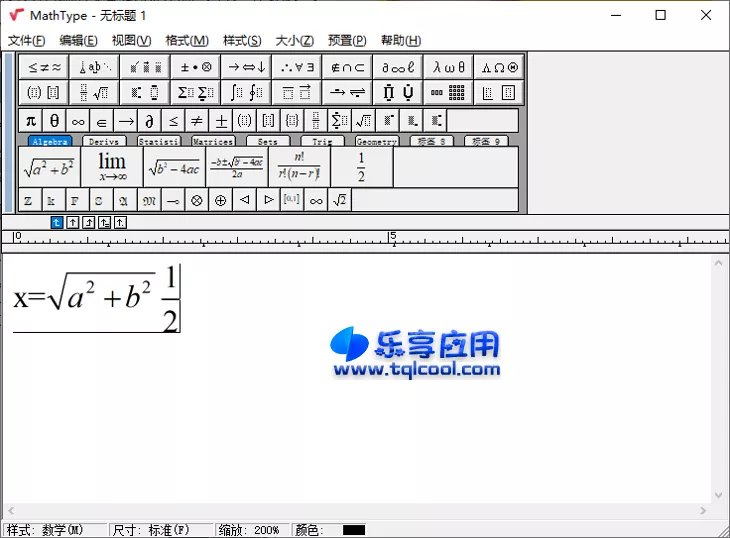Click the 缩放: 200% zoom status field
This screenshot has width=730, height=538.
click(x=252, y=530)
